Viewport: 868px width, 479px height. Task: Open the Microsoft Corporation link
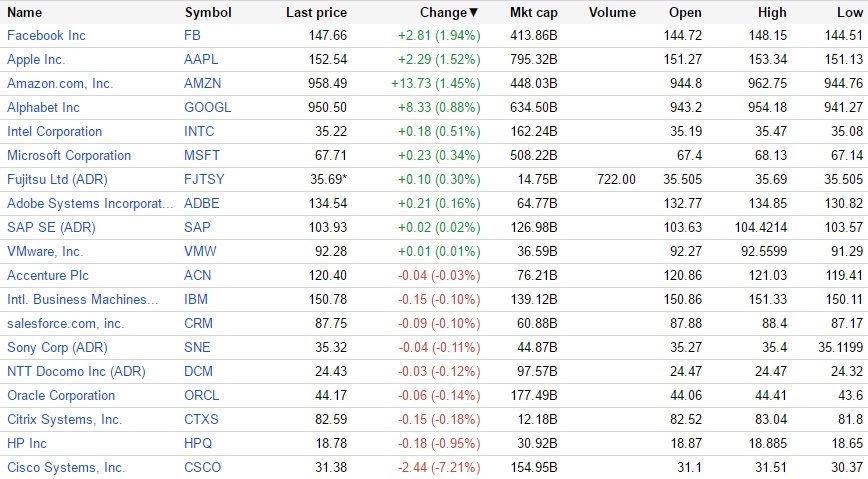click(69, 156)
